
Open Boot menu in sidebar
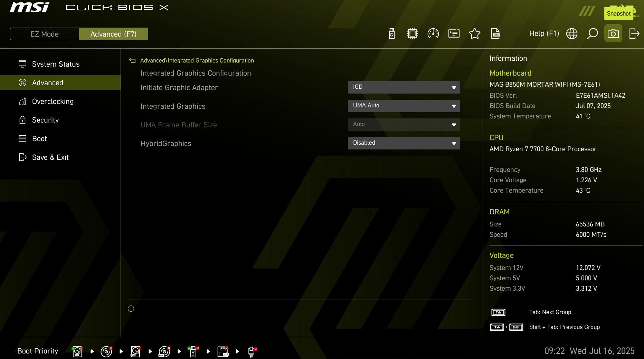60,139
